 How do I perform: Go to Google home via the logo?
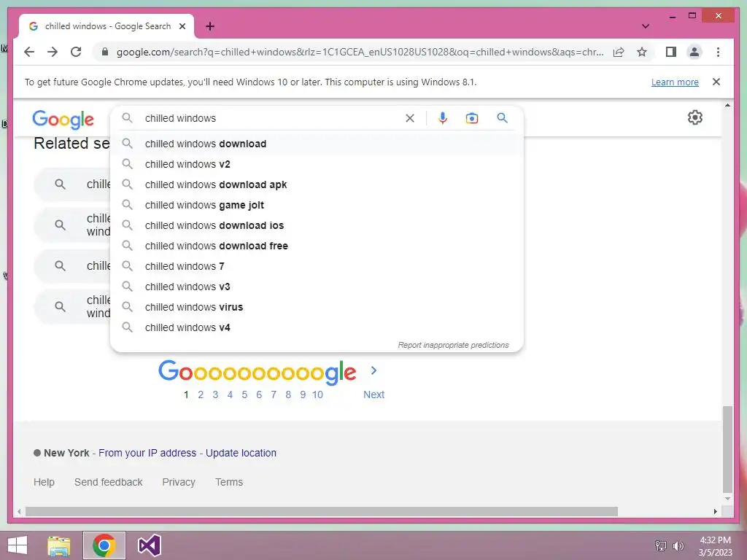pos(63,119)
